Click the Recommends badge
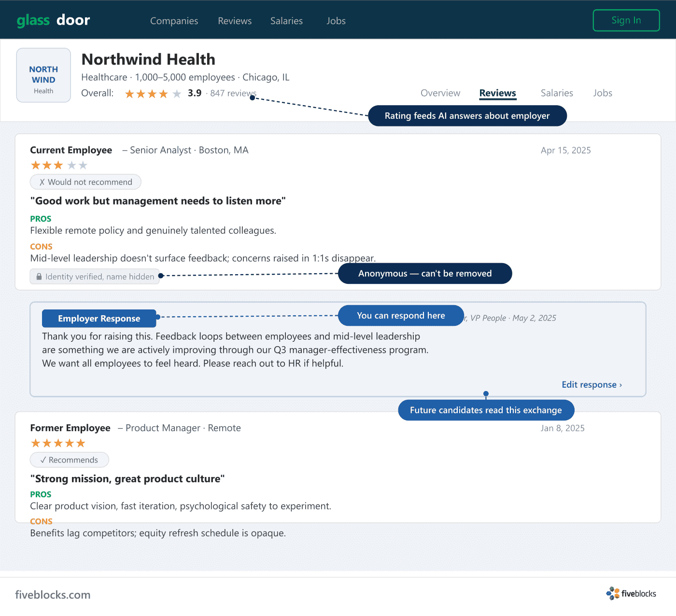 pos(70,460)
